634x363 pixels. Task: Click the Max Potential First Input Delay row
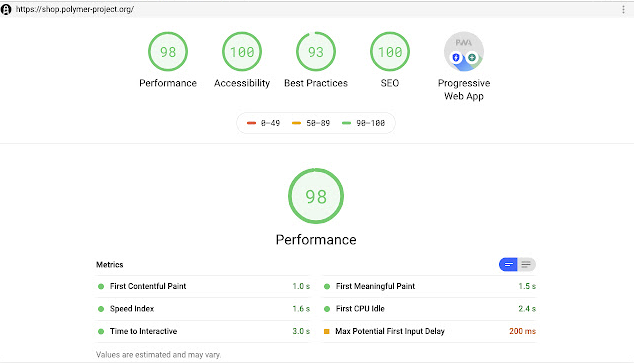(429, 331)
